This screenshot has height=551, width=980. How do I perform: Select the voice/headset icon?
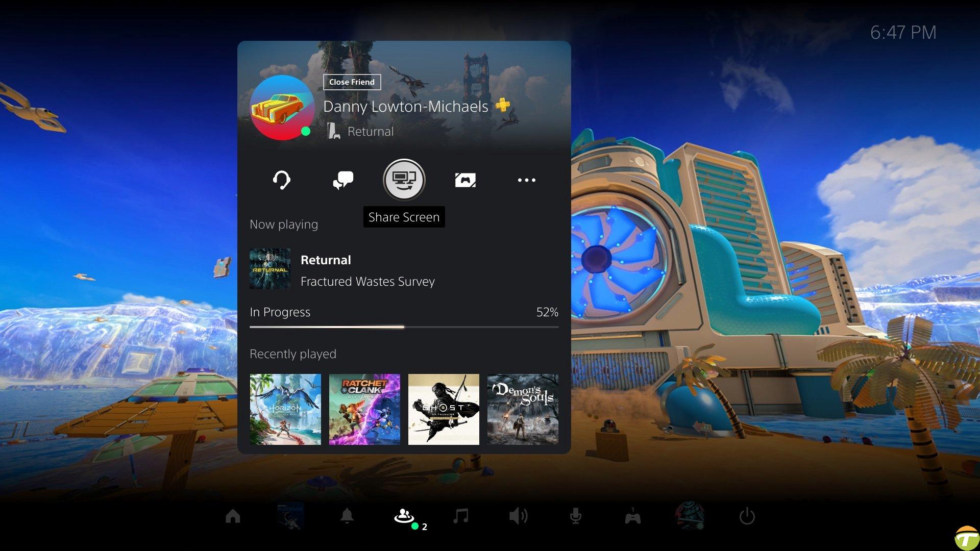coord(281,179)
